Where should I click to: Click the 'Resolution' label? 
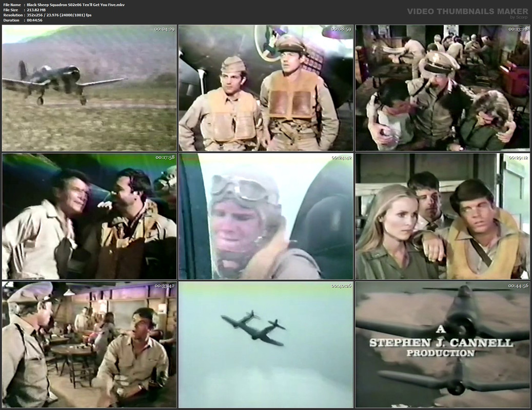13,15
